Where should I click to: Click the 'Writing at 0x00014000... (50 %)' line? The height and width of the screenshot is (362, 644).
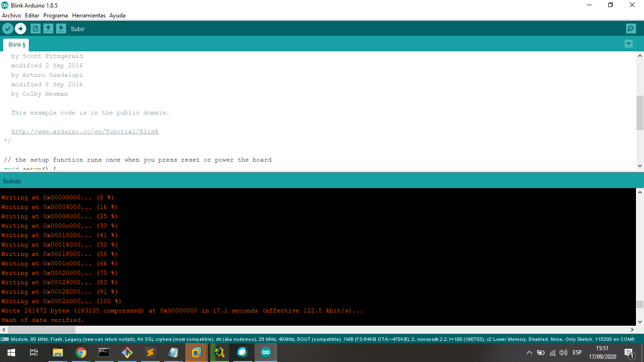[x=59, y=245]
